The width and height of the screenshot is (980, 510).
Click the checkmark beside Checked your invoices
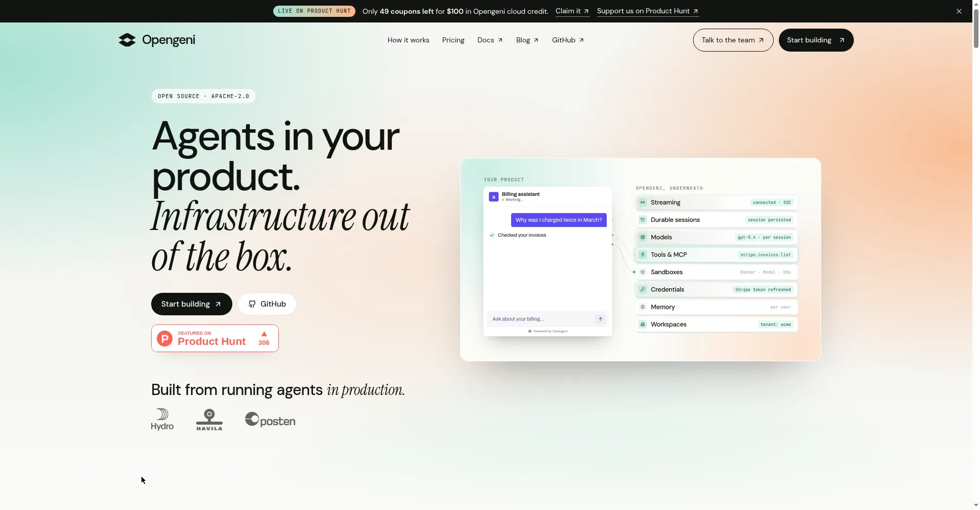coord(492,235)
